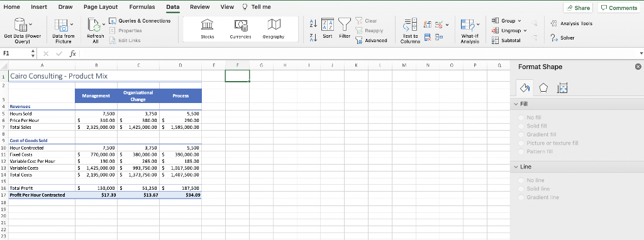
Task: Select the column F header
Action: [x=237, y=65]
